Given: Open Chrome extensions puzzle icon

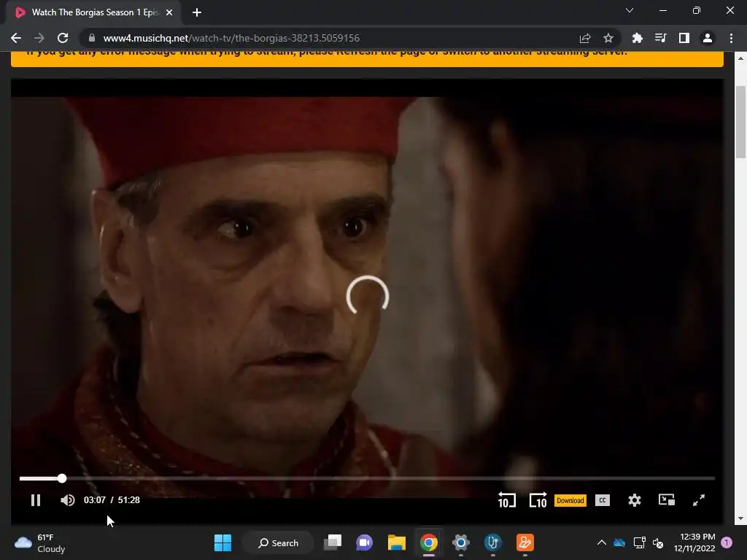Looking at the screenshot, I should tap(638, 38).
